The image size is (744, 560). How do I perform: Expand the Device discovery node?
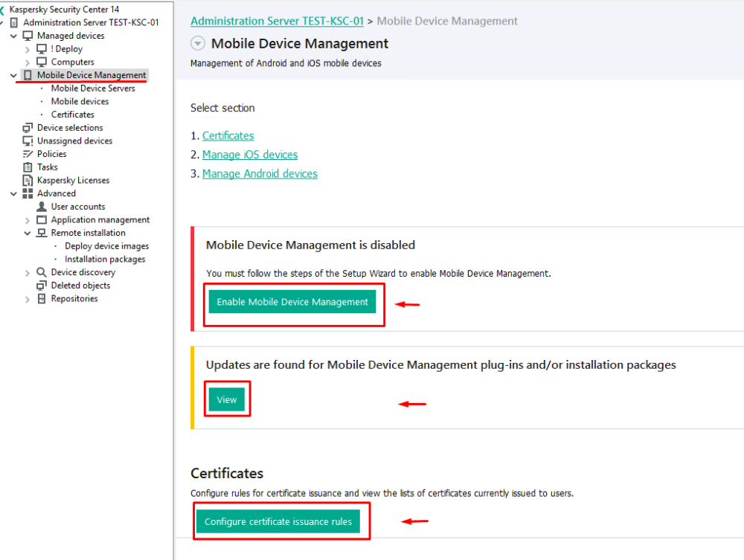coord(28,273)
